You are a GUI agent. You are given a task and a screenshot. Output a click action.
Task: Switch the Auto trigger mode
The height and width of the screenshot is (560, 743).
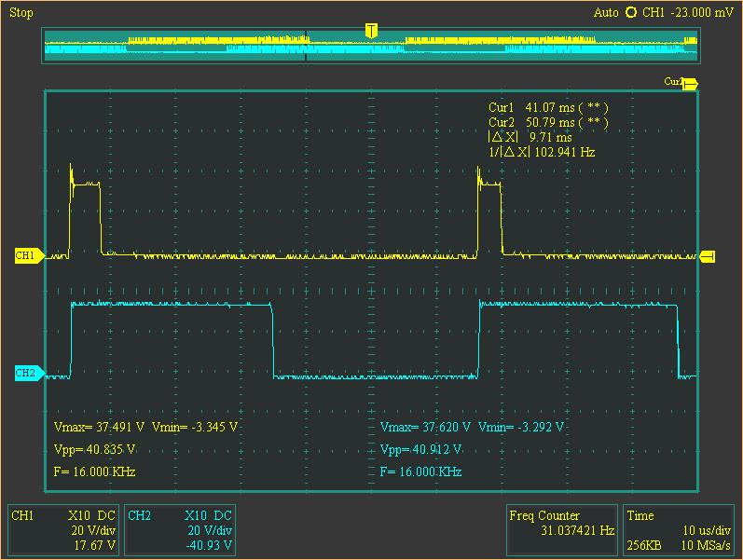606,12
